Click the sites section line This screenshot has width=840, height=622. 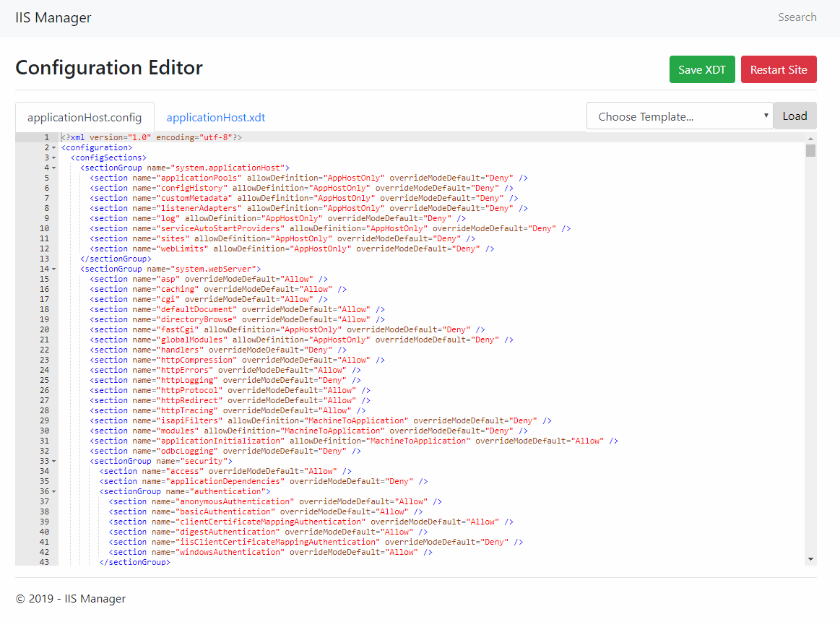[282, 239]
